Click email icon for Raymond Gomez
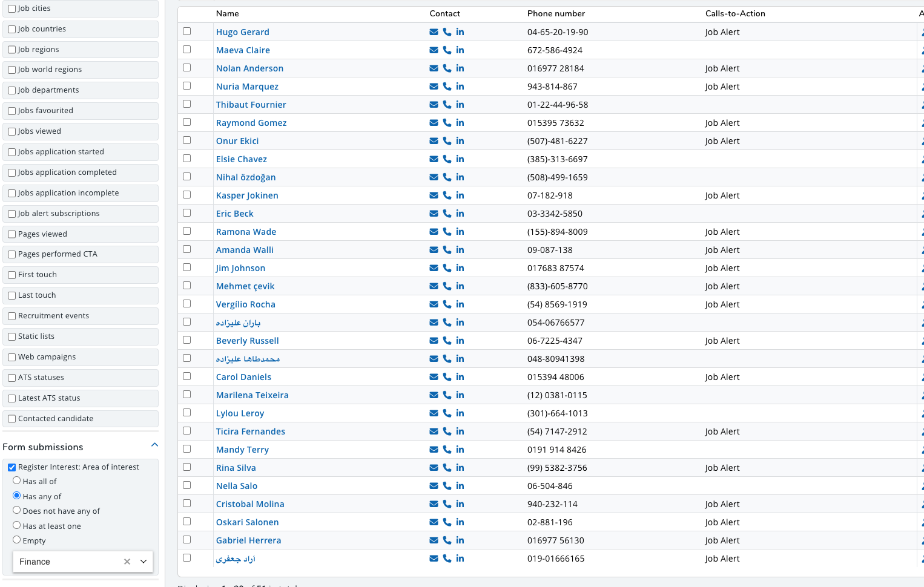The height and width of the screenshot is (587, 924). [x=434, y=123]
